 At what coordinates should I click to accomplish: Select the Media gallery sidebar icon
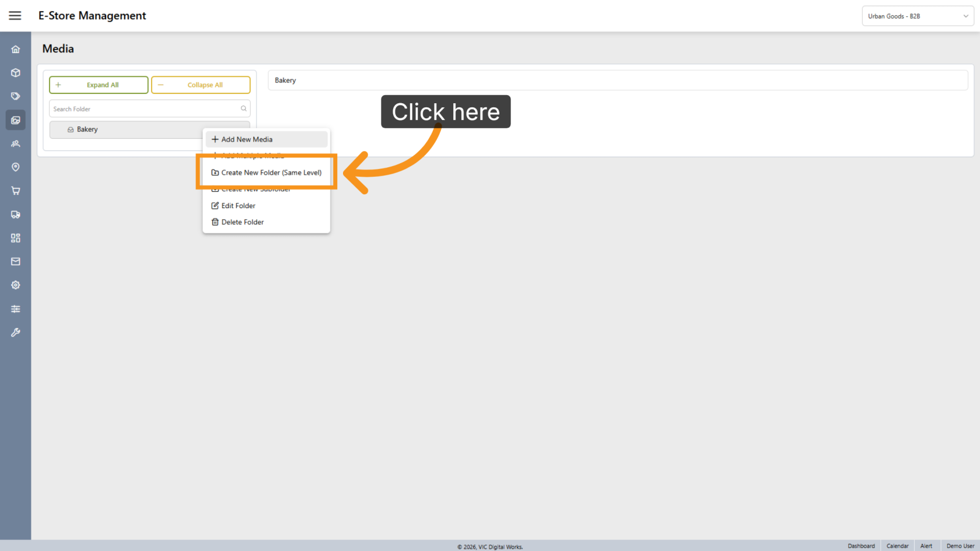pyautogui.click(x=16, y=120)
